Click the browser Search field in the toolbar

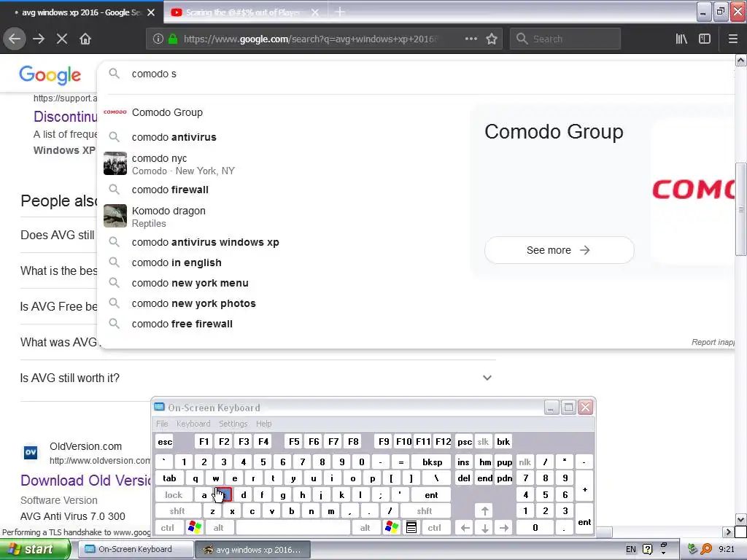point(565,39)
